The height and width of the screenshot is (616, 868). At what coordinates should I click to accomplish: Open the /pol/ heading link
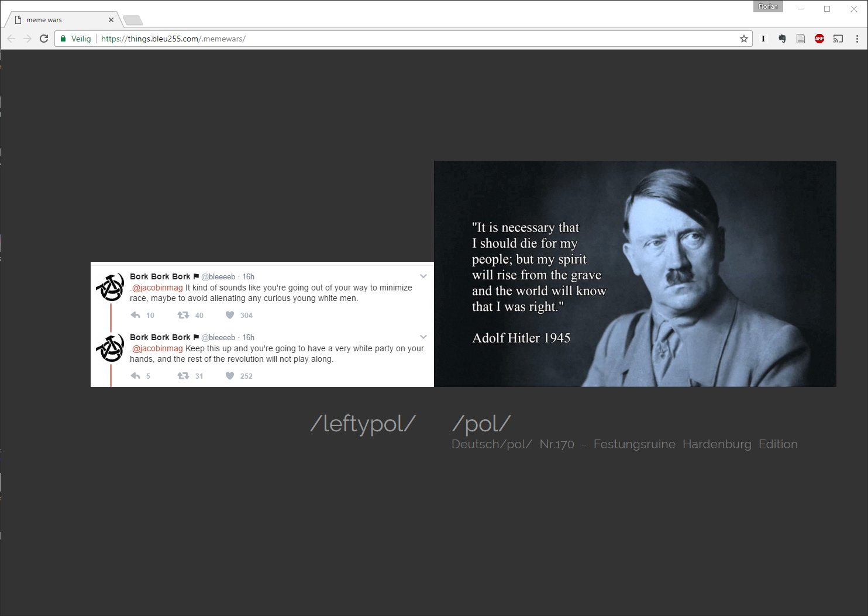(481, 424)
